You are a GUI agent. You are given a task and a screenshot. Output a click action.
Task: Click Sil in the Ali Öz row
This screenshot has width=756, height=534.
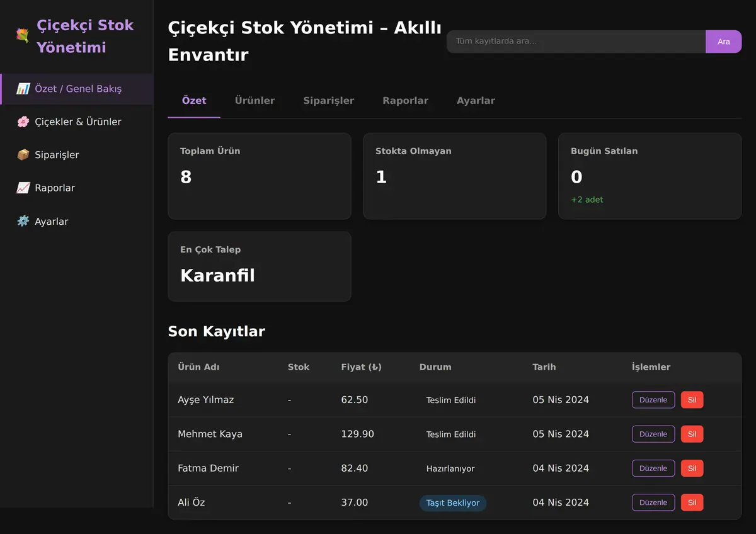(x=692, y=503)
